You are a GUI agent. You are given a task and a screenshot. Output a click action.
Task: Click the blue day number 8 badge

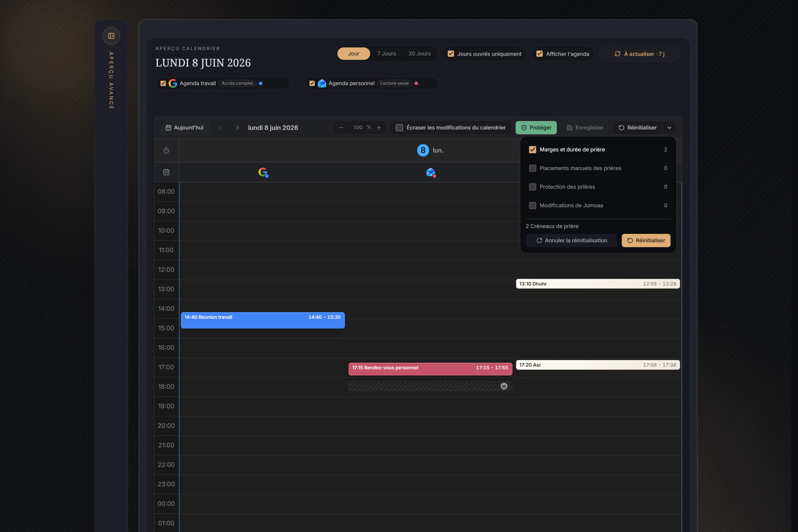click(423, 150)
